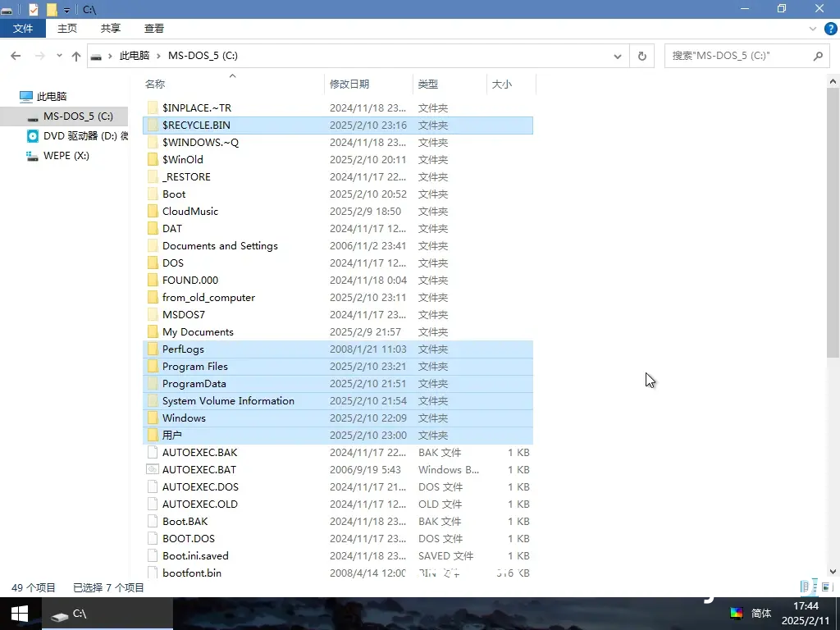Click the Back navigation arrow
Image resolution: width=840 pixels, height=630 pixels.
pos(16,56)
